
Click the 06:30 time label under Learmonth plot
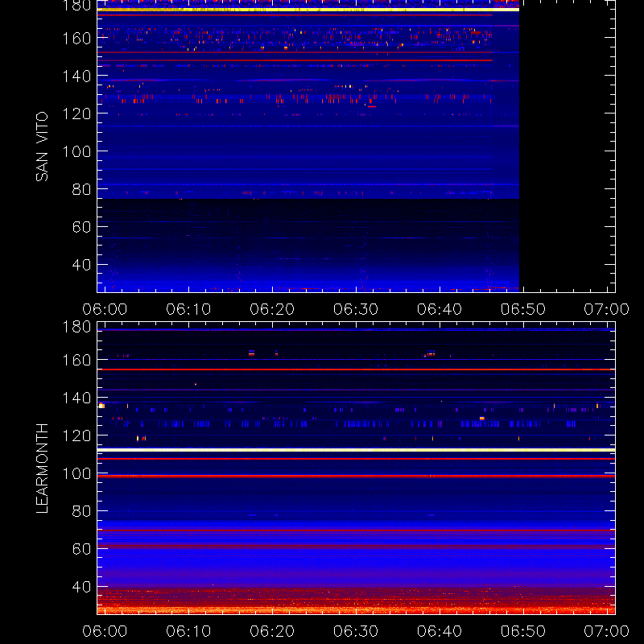[356, 631]
